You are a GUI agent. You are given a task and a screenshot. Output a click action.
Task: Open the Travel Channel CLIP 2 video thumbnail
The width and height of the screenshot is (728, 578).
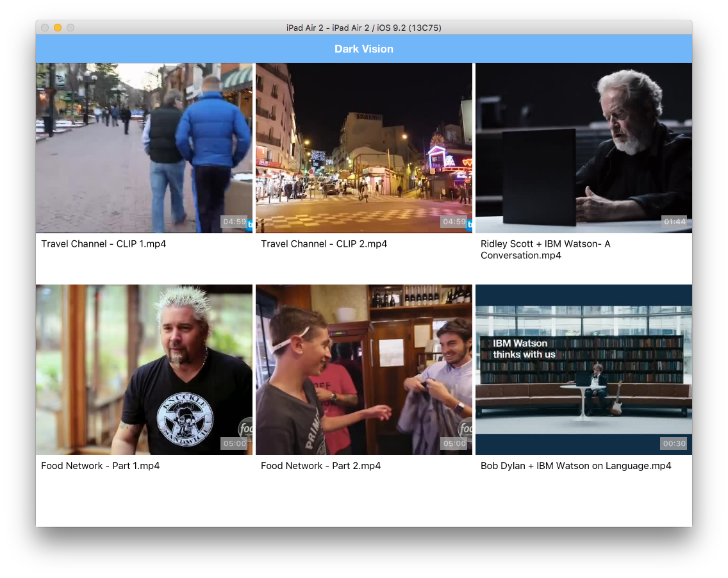(x=364, y=147)
